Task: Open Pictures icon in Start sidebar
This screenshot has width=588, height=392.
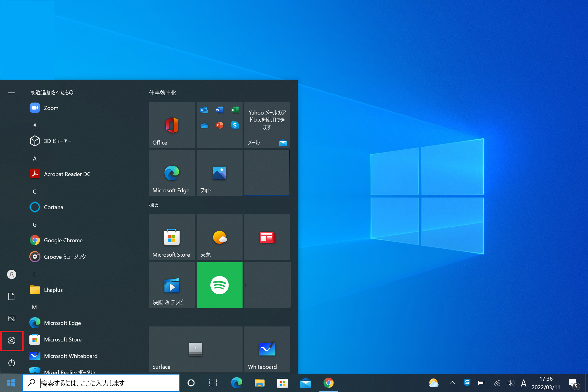Action: pyautogui.click(x=12, y=318)
